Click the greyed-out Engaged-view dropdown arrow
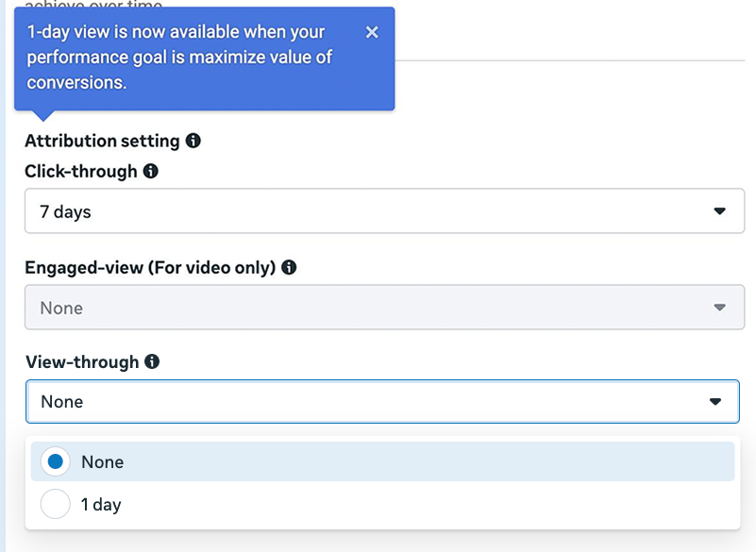This screenshot has width=756, height=552. (719, 308)
